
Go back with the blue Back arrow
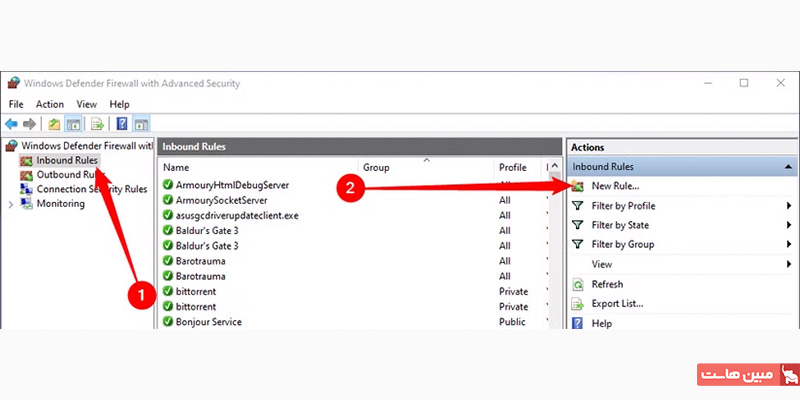(x=11, y=123)
